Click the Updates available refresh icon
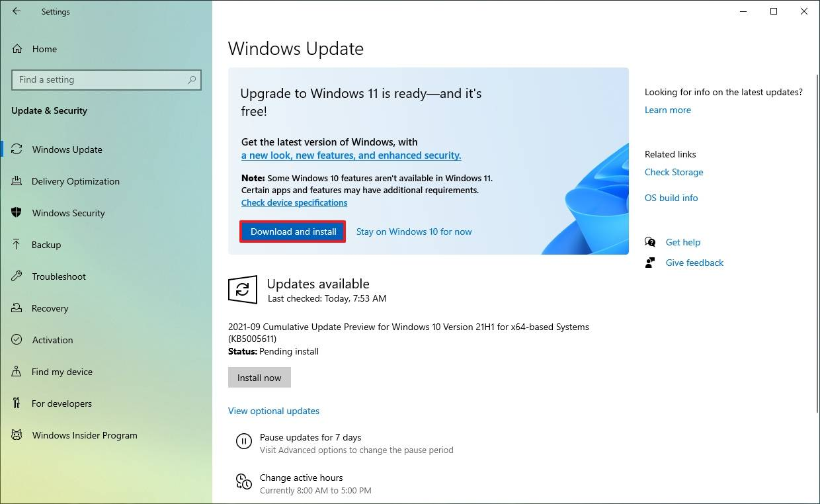This screenshot has height=504, width=820. click(x=243, y=290)
